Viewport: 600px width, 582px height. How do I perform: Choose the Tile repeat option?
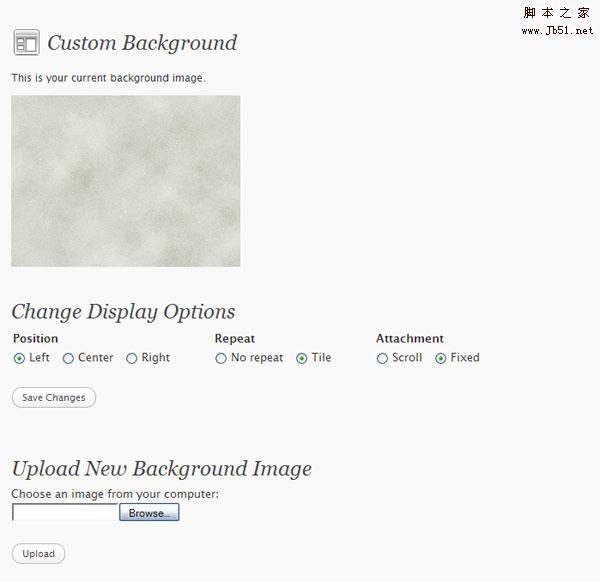[x=302, y=359]
